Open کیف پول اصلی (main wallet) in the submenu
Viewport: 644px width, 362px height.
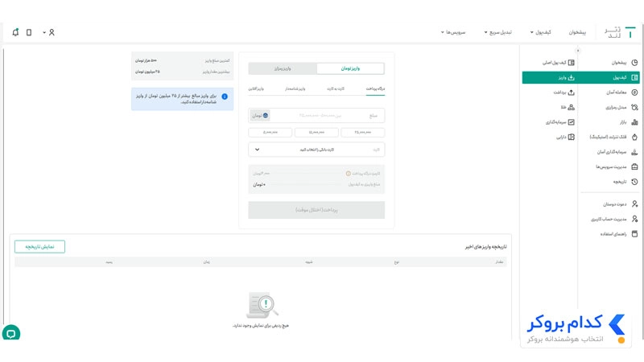(x=559, y=63)
